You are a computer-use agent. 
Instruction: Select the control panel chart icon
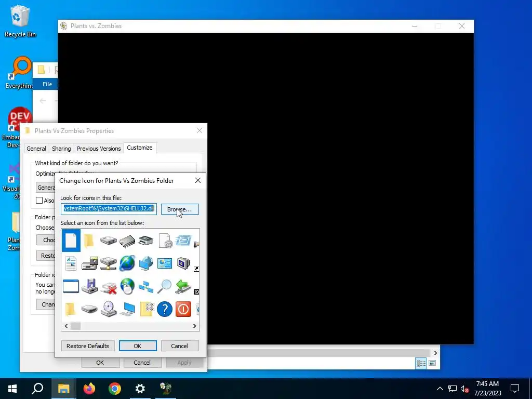point(165,263)
